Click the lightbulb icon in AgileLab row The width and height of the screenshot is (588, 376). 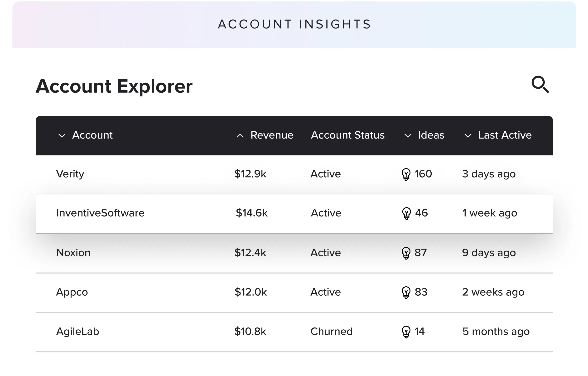pyautogui.click(x=406, y=332)
